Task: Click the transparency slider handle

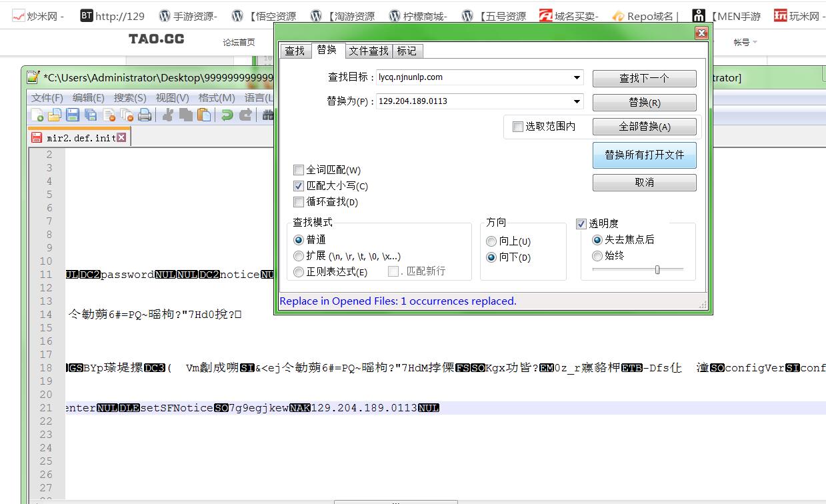Action: click(657, 269)
